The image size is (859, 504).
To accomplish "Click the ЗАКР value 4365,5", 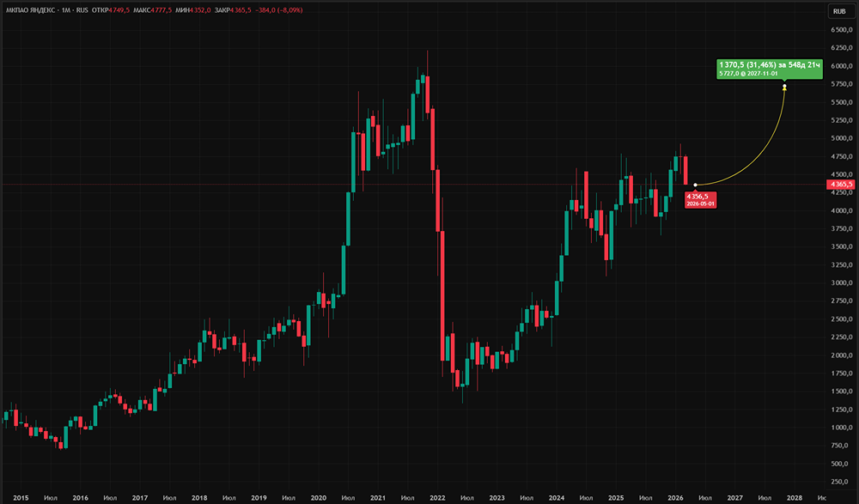I will tap(241, 9).
